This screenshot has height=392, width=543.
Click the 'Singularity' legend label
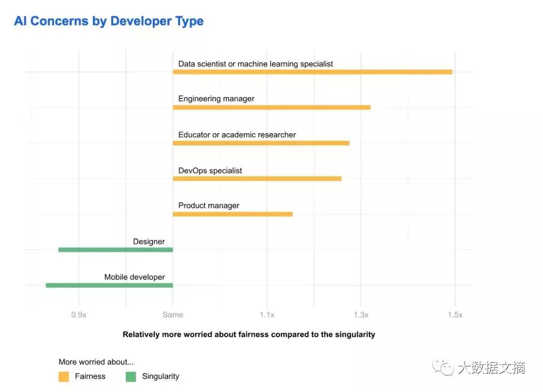click(x=161, y=376)
